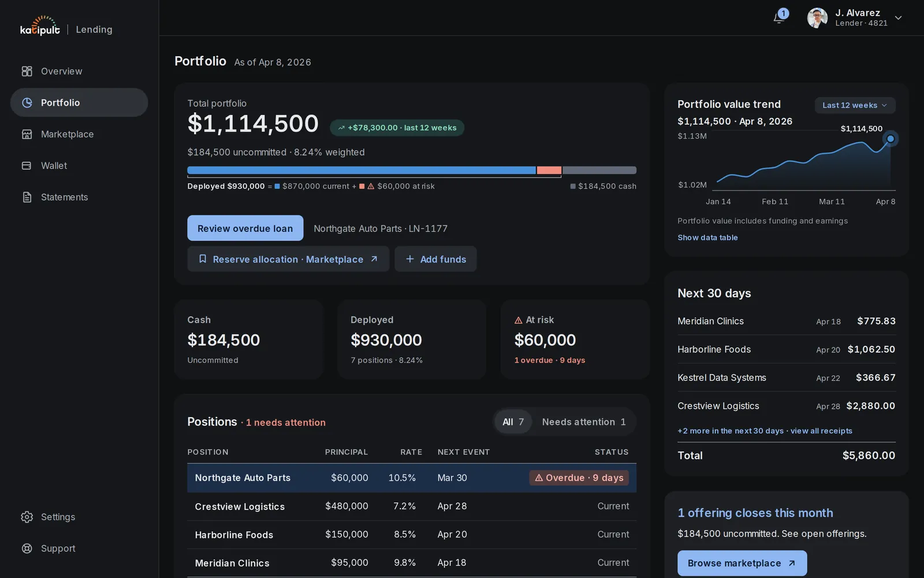
Task: Click the Show data table link
Action: (x=707, y=238)
